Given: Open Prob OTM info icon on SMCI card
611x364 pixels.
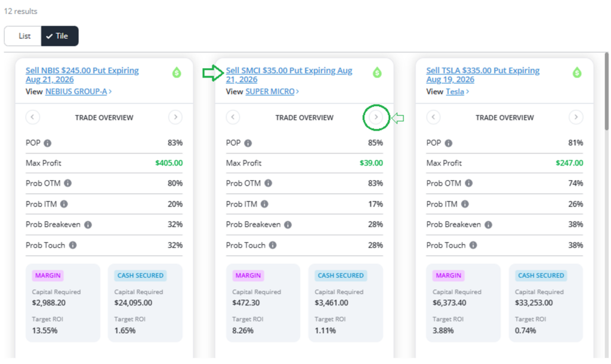Looking at the screenshot, I should (268, 183).
